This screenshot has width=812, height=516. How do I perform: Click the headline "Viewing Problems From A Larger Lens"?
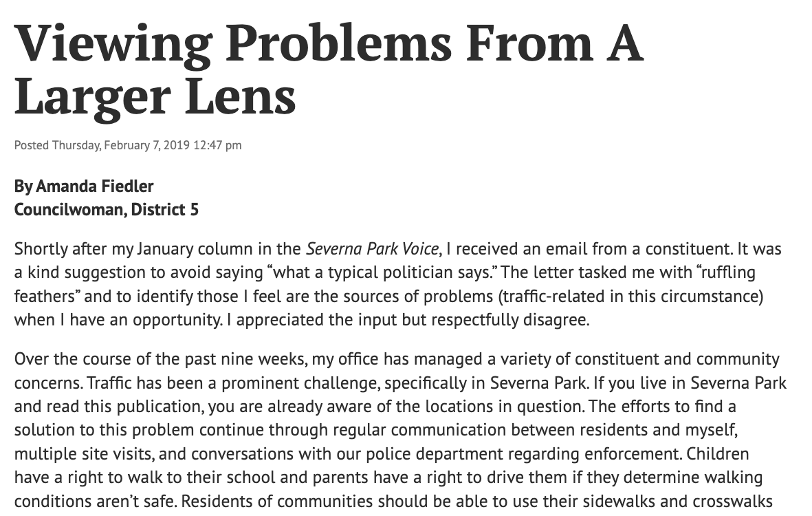coord(329,70)
